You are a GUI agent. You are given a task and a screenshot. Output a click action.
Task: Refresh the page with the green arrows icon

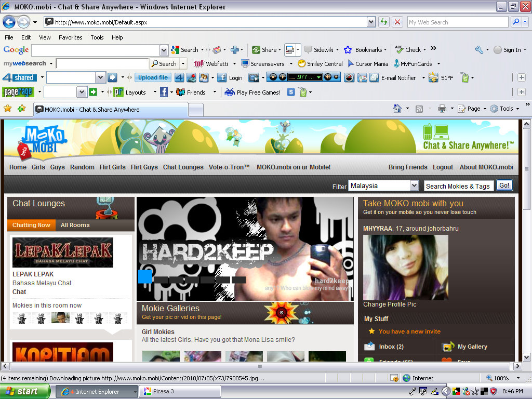coord(384,22)
